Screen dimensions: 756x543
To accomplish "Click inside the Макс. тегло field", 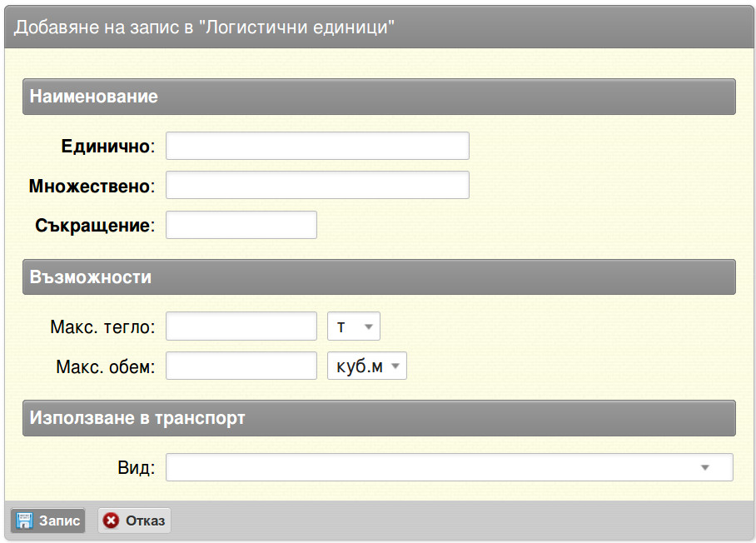I will pyautogui.click(x=241, y=326).
